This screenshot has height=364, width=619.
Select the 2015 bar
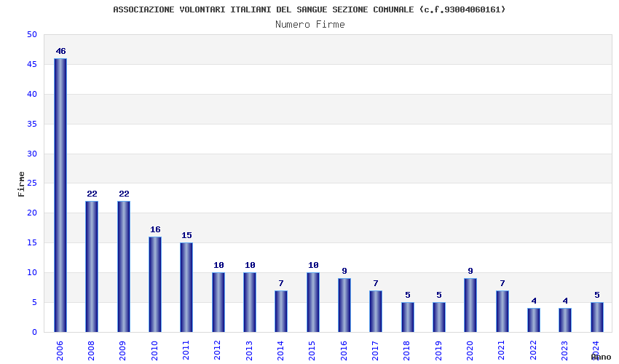coord(313,302)
